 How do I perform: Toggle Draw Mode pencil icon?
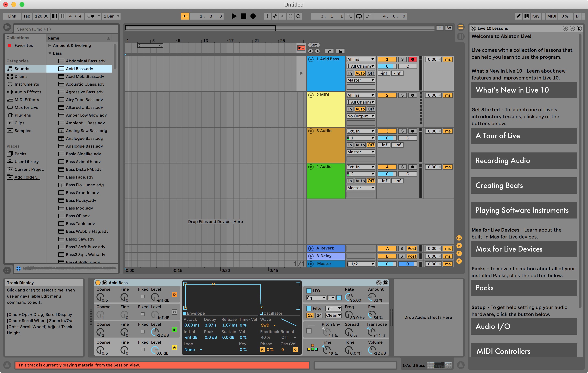tap(518, 16)
